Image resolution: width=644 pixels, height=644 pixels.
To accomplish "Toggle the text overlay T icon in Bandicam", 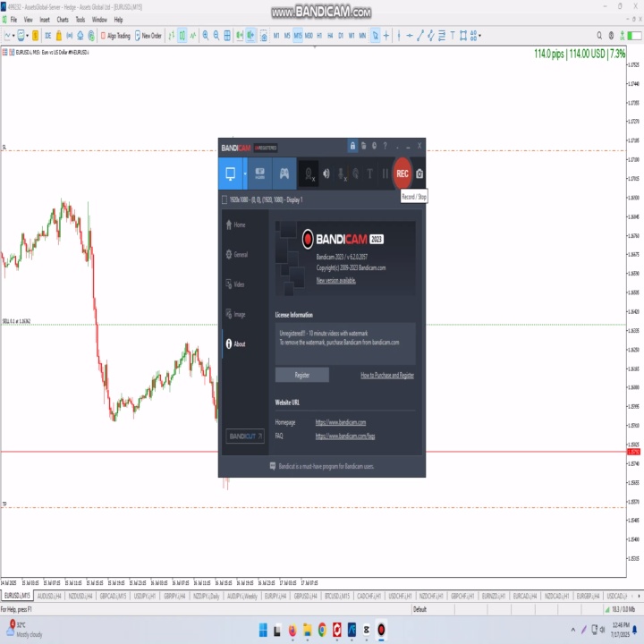I will [x=370, y=174].
